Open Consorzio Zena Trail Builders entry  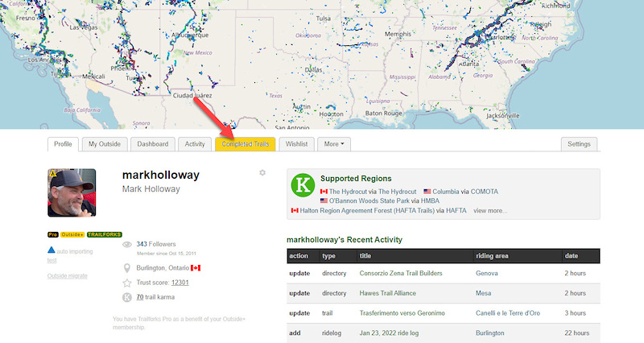click(x=401, y=273)
